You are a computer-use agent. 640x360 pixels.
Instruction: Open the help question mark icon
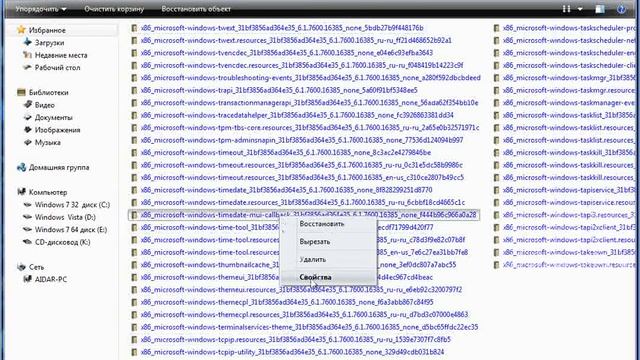621,9
